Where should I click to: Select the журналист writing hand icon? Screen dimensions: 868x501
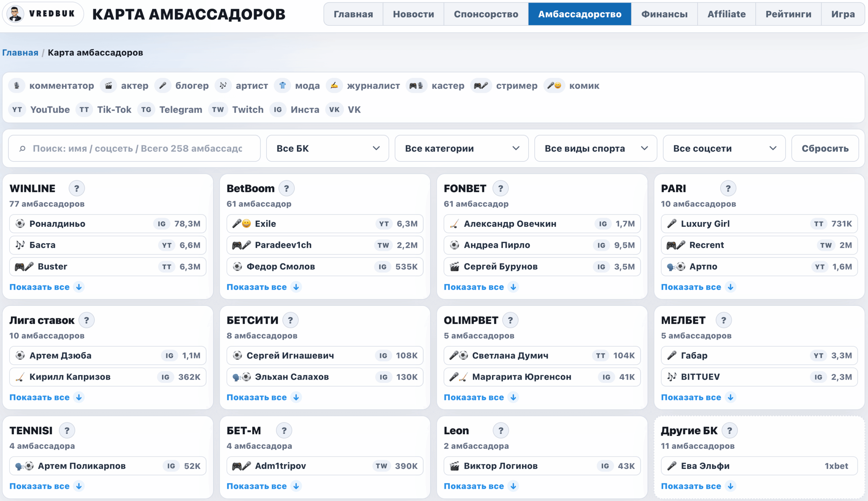pyautogui.click(x=334, y=86)
